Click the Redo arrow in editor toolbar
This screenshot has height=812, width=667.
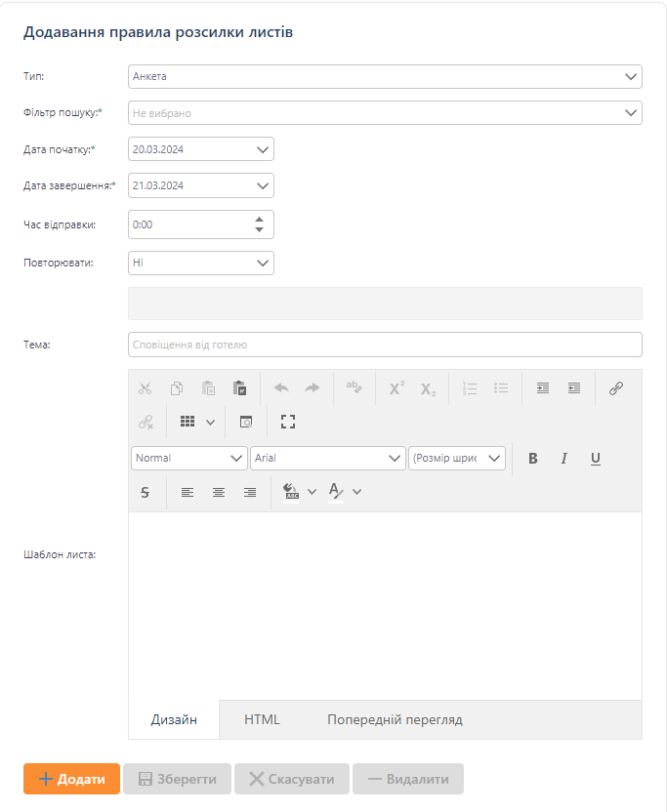click(313, 388)
